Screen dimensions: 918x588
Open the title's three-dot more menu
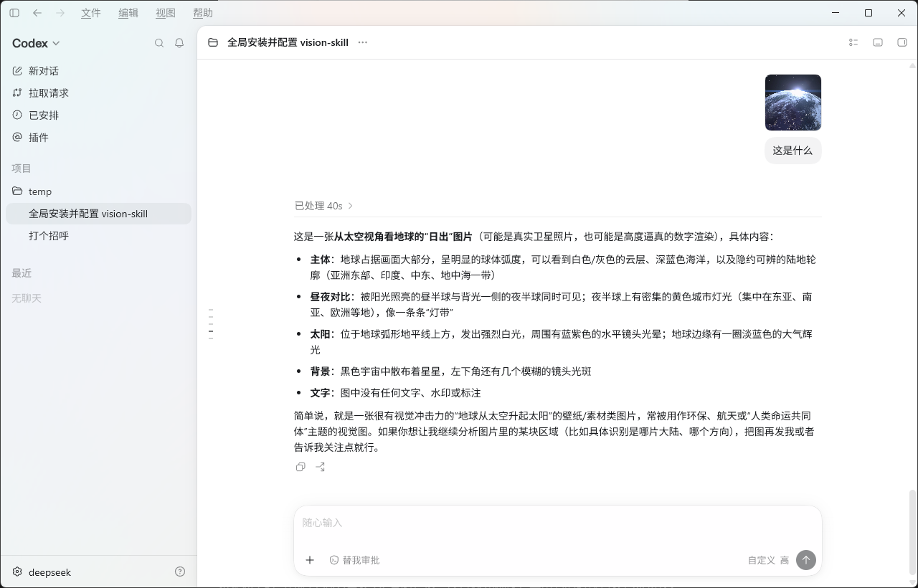click(x=363, y=42)
